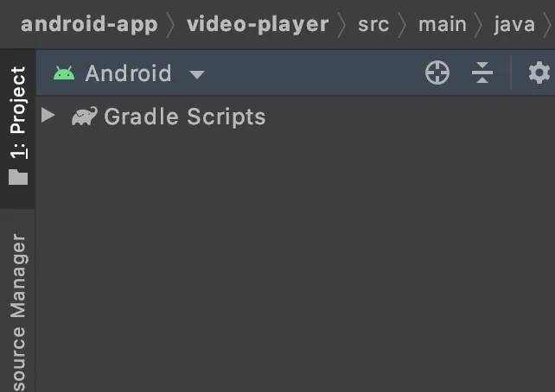Viewport: 555px width, 392px height.
Task: Click the Gradle elephant icon
Action: [x=84, y=117]
